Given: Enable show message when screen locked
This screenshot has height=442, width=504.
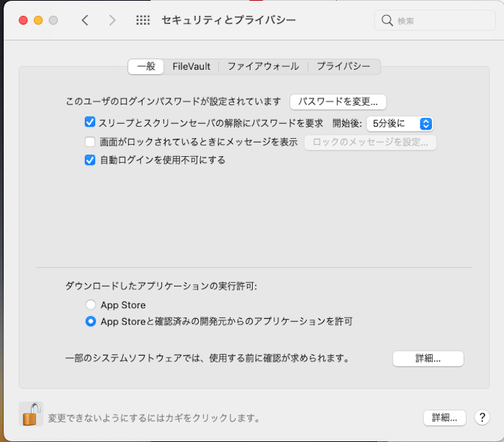Looking at the screenshot, I should pyautogui.click(x=90, y=142).
